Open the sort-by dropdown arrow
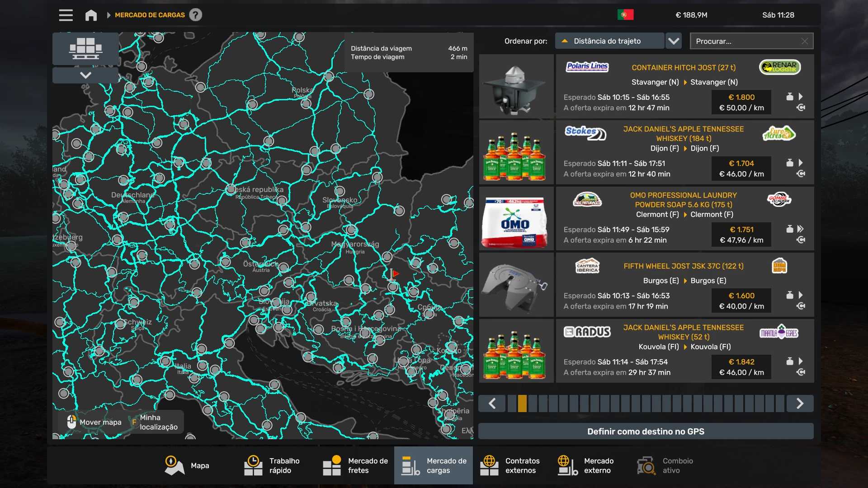 674,41
